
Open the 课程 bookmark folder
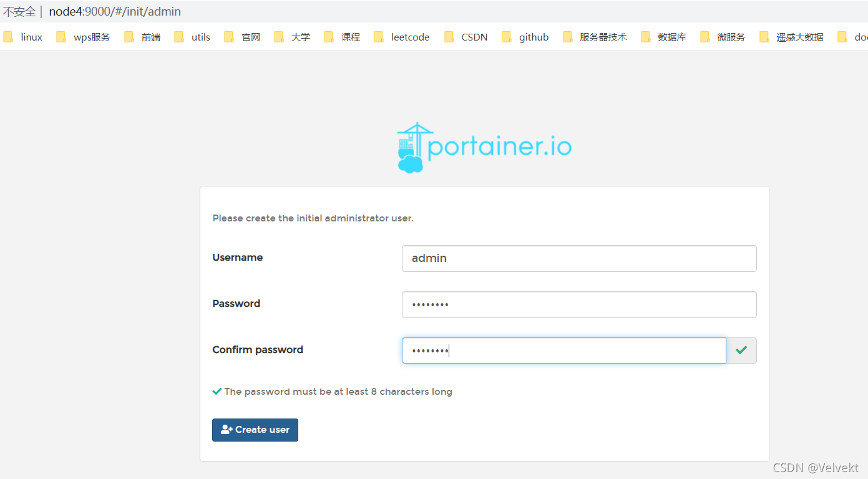tap(342, 37)
